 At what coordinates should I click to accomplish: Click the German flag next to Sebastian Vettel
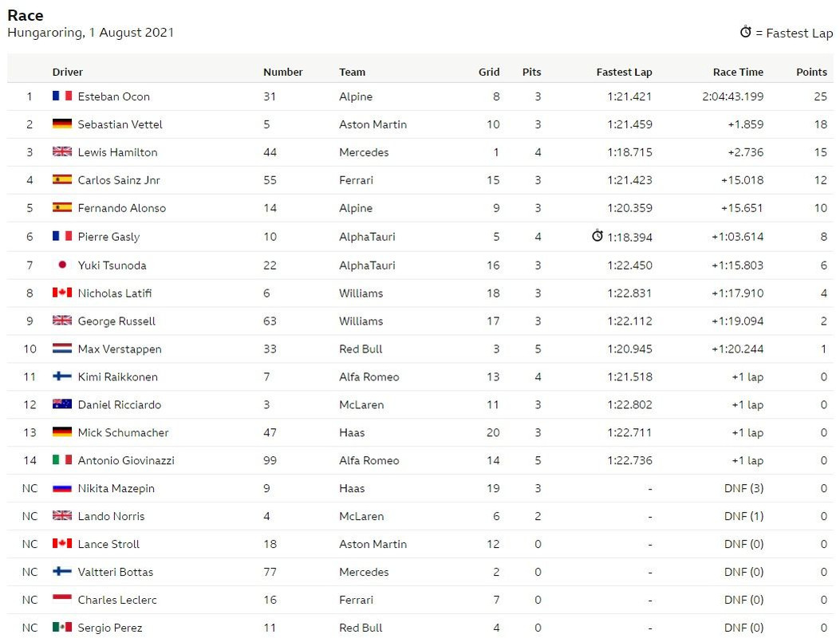click(62, 124)
